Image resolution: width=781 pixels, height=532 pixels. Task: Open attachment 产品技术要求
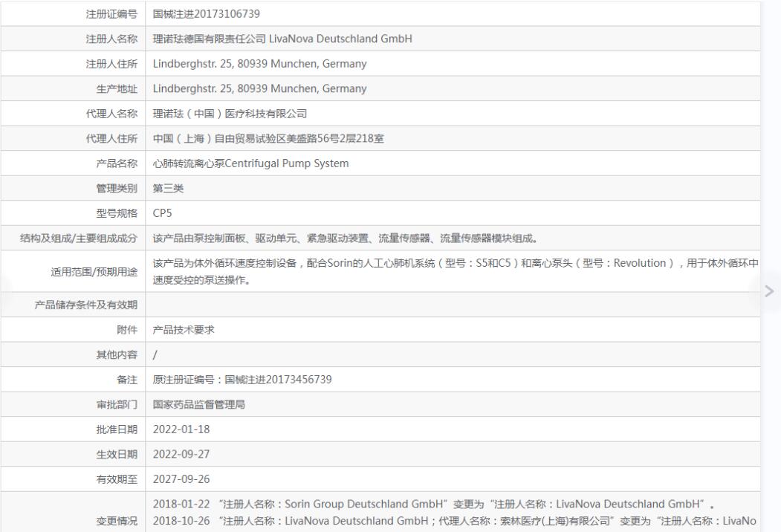click(x=184, y=330)
